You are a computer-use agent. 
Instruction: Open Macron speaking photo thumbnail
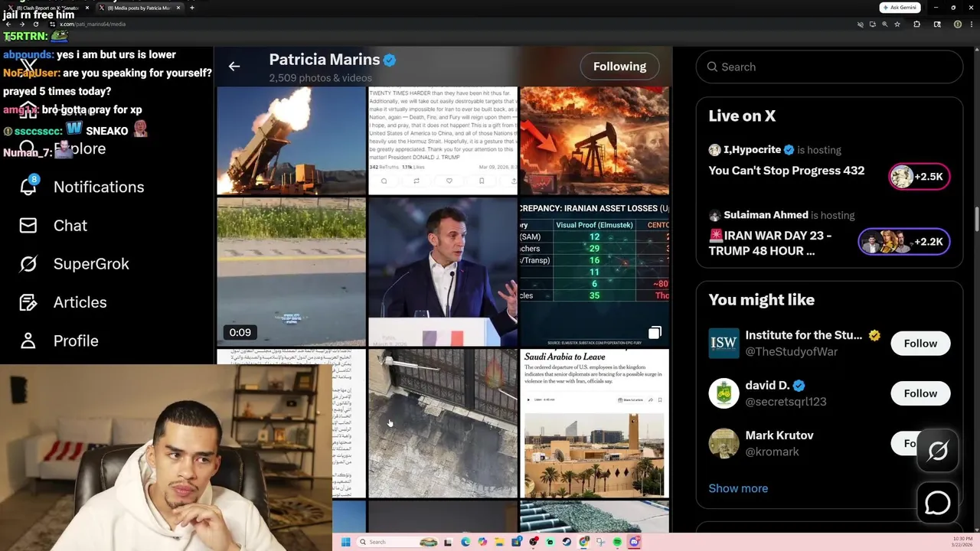[x=443, y=272]
